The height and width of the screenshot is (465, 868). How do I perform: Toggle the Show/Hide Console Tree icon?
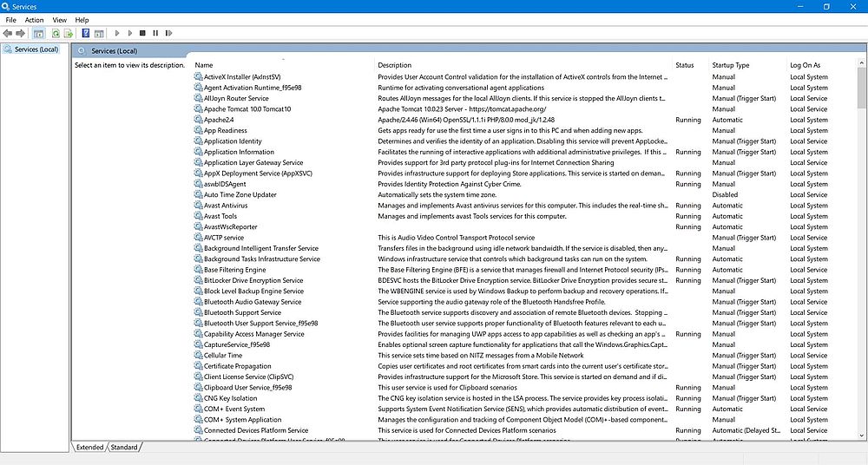(x=38, y=33)
